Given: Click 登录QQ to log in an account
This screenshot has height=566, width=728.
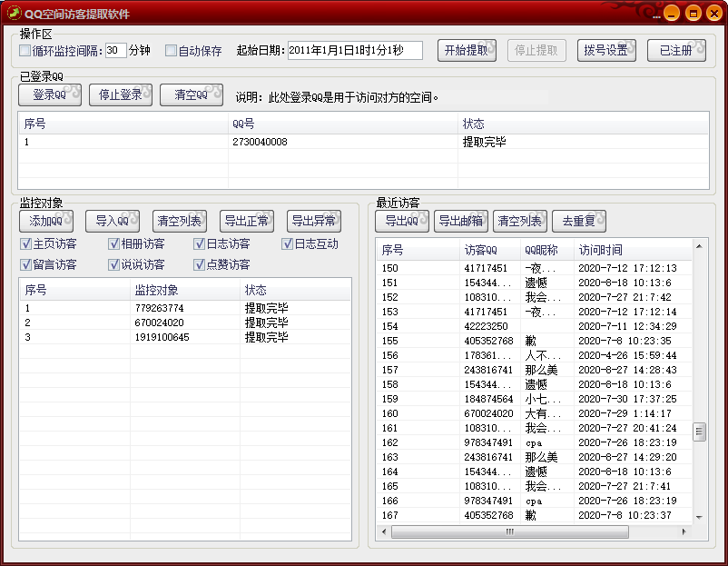Looking at the screenshot, I should coord(49,94).
